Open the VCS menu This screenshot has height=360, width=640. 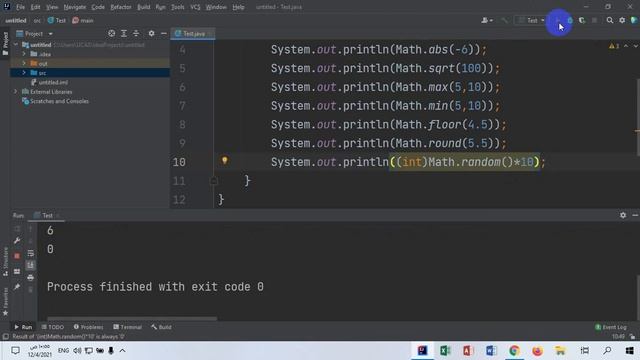[x=195, y=7]
